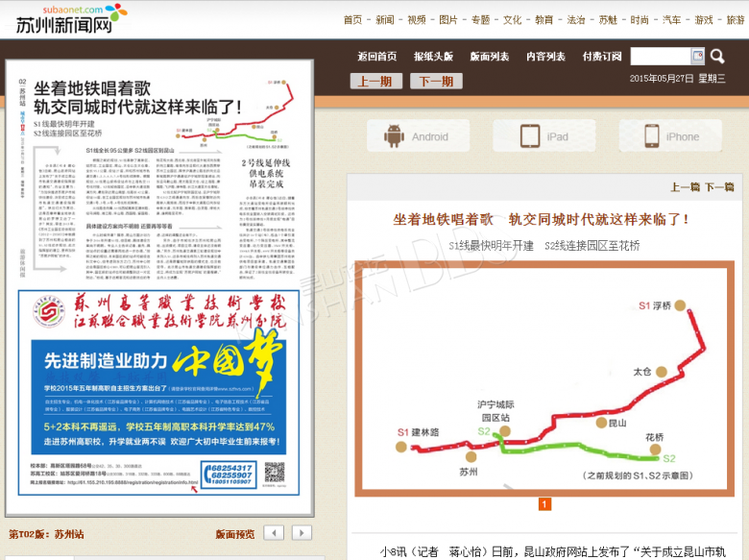
Task: Go to the 法治 section
Action: [576, 20]
